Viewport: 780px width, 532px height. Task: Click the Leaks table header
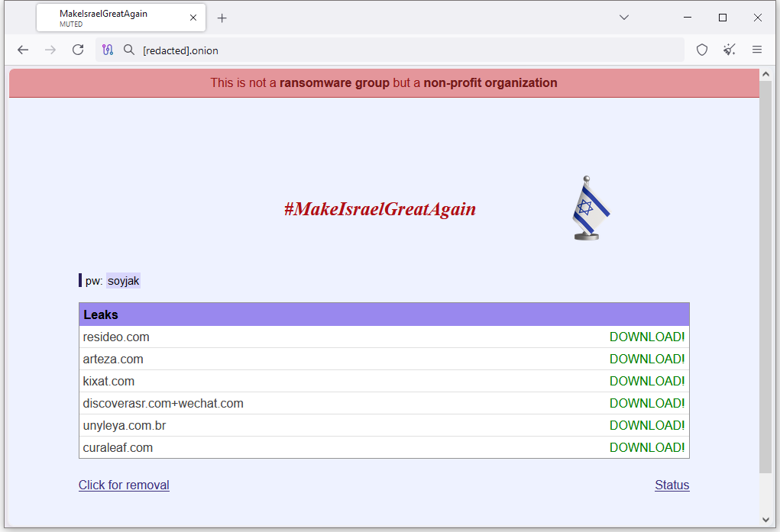tap(384, 314)
